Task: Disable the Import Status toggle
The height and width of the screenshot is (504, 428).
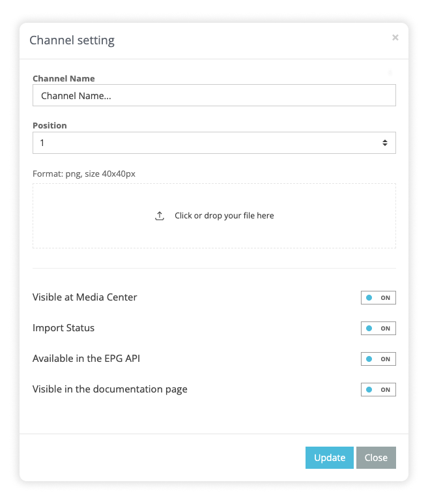Action: coord(378,328)
